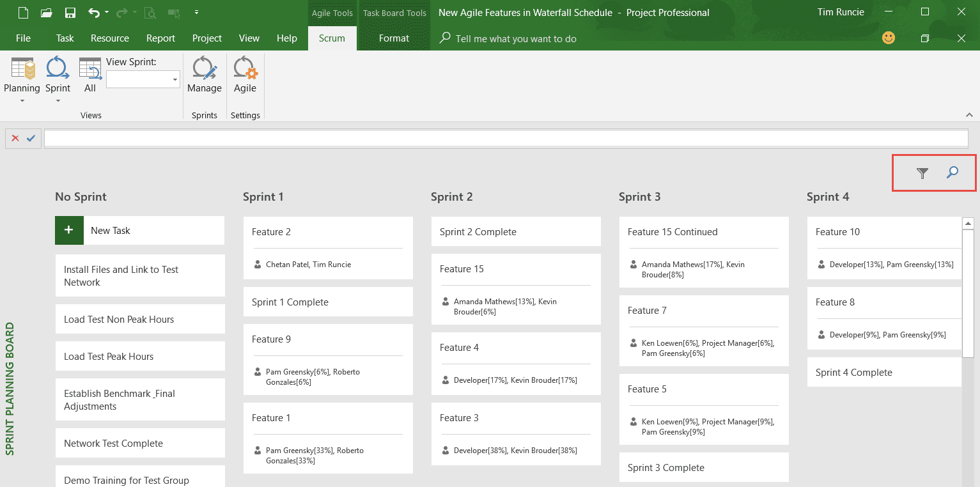Restore the project window below Minimize
This screenshot has width=980, height=487.
point(924,38)
